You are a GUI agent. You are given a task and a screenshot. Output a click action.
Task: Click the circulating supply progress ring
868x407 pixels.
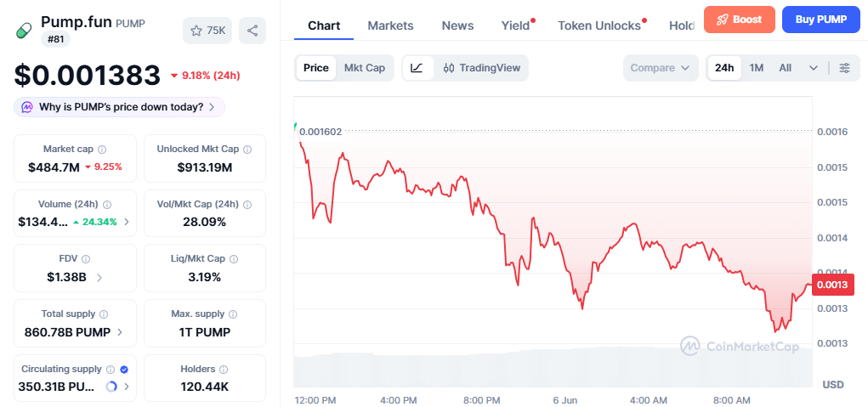[x=111, y=387]
